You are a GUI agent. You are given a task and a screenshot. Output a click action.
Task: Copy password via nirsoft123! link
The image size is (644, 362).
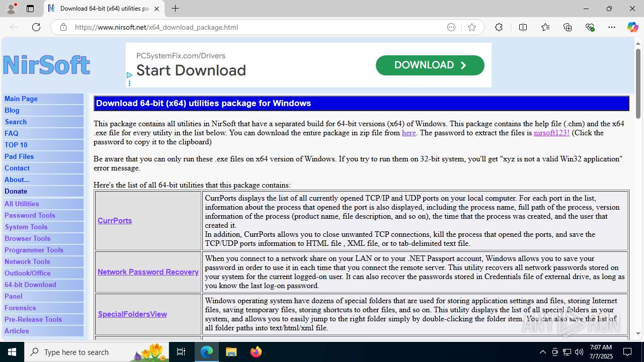[x=551, y=133]
